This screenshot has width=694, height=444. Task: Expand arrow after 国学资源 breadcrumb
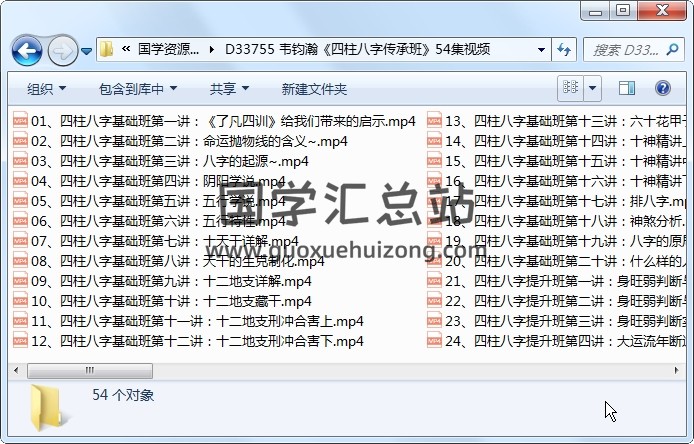(212, 49)
